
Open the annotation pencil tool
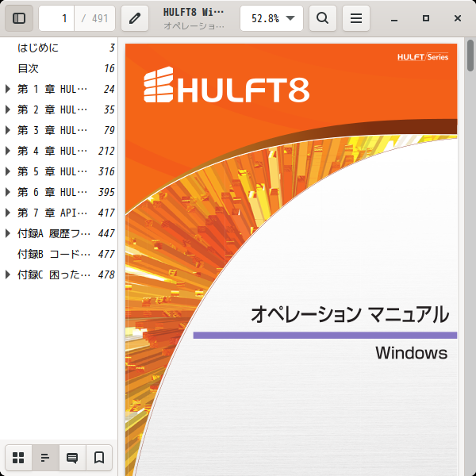pyautogui.click(x=135, y=18)
